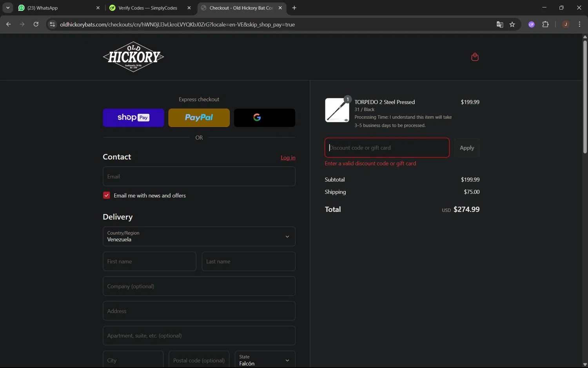The width and height of the screenshot is (588, 368).
Task: Focus the Discount code or gift card field
Action: click(x=387, y=148)
